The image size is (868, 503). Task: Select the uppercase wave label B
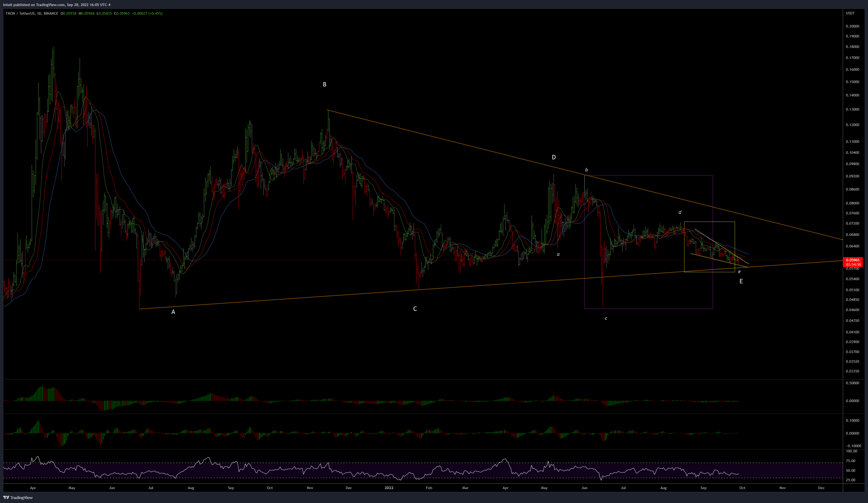pos(324,84)
